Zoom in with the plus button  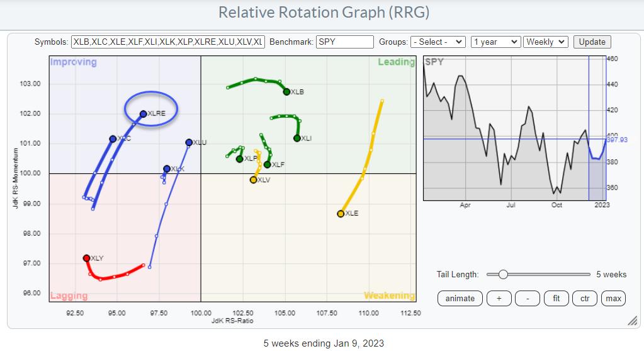pyautogui.click(x=499, y=298)
